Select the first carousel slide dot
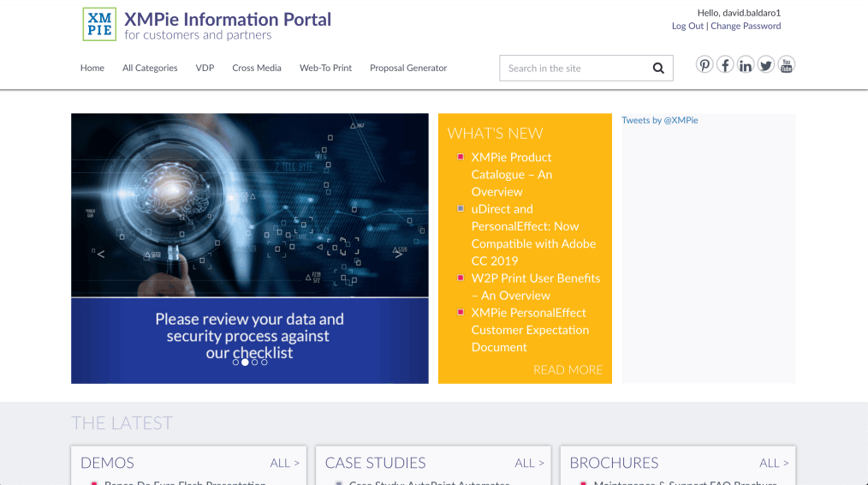 tap(235, 362)
